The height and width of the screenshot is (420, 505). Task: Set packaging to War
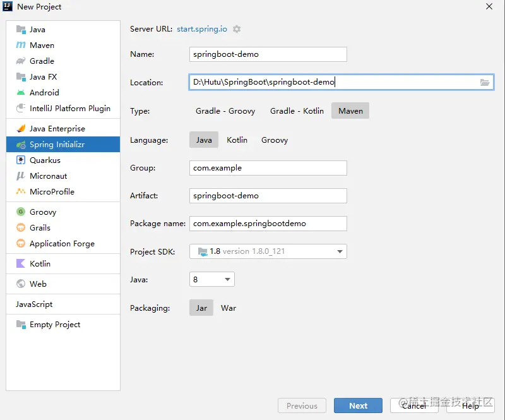(x=229, y=308)
